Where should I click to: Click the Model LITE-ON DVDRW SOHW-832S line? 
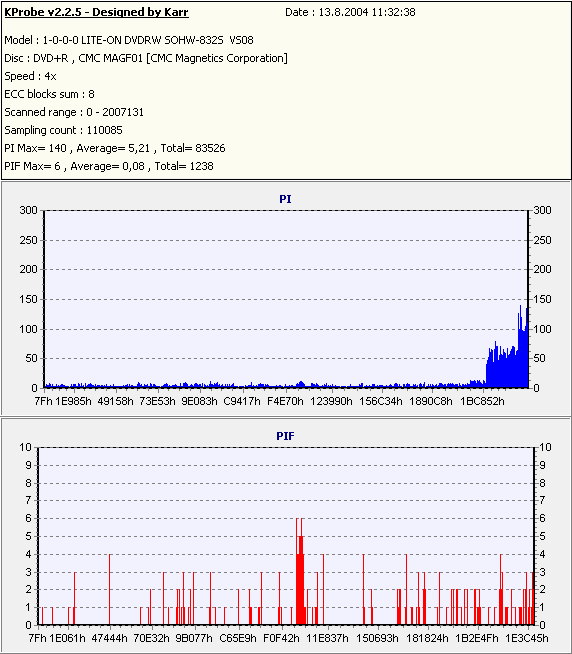coord(129,40)
